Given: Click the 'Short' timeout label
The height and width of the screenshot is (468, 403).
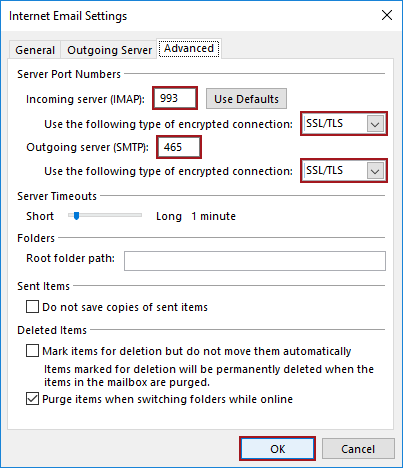Looking at the screenshot, I should 40,216.
